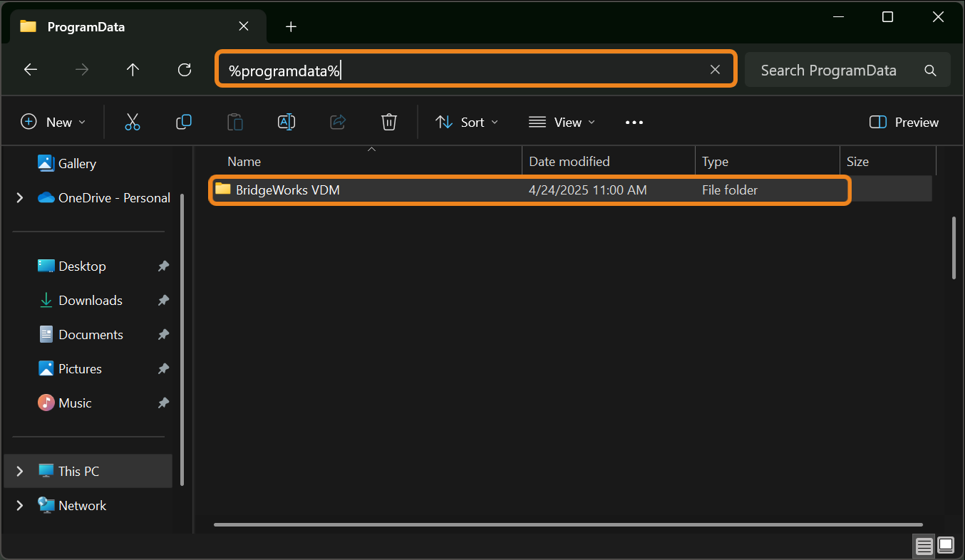Image resolution: width=965 pixels, height=560 pixels.
Task: Copy the selected item
Action: click(184, 122)
